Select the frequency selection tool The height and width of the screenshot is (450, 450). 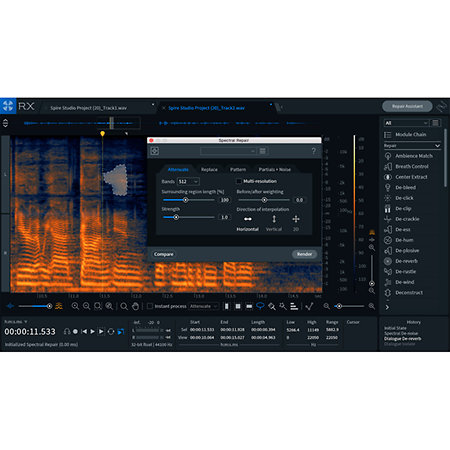point(249,306)
